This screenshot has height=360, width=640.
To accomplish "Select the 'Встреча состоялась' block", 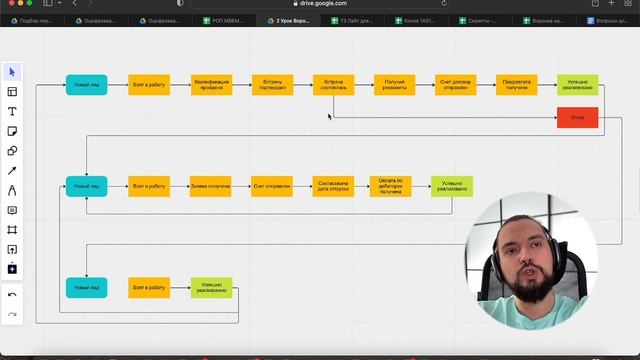I will [333, 85].
